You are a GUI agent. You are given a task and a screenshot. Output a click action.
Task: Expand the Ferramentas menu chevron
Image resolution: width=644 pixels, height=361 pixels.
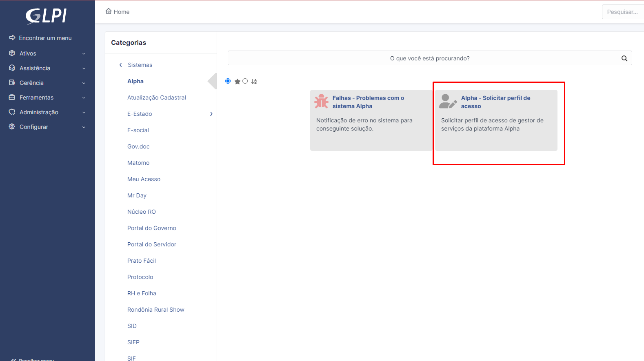[84, 97]
